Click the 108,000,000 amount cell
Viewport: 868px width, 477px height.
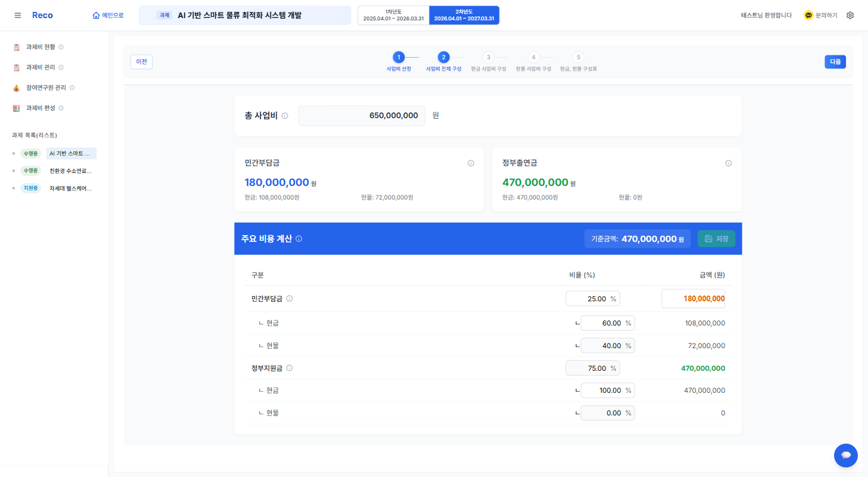coord(705,323)
